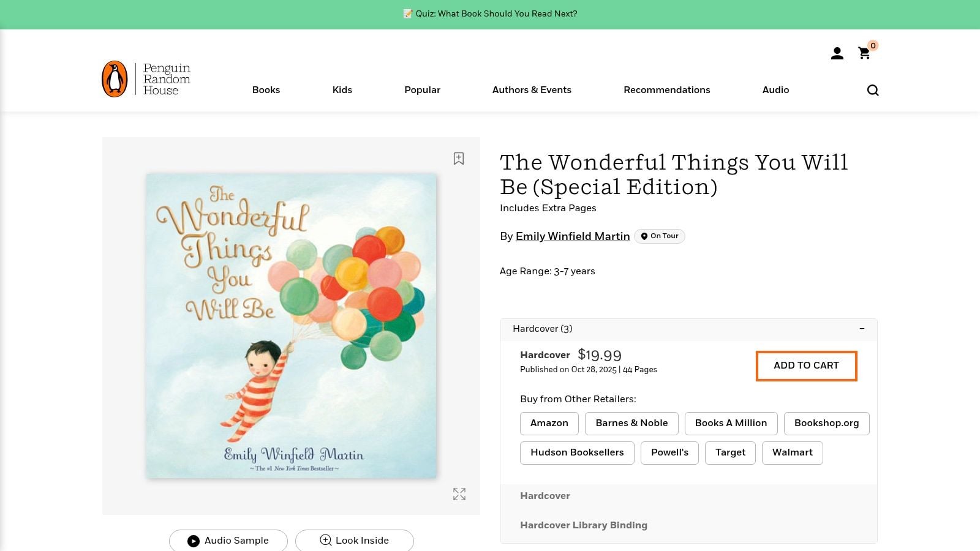
Task: Collapse the Hardcover (3) section
Action: click(x=862, y=329)
